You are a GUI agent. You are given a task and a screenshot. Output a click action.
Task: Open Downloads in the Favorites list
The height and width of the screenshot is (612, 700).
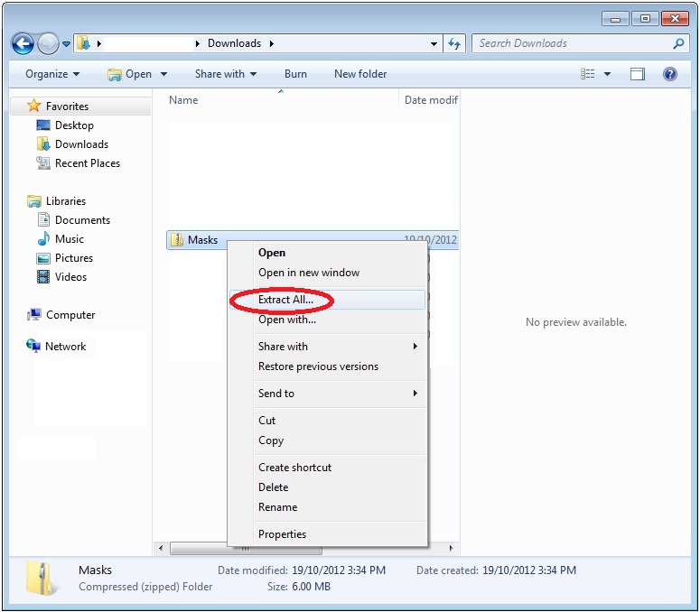(x=81, y=144)
